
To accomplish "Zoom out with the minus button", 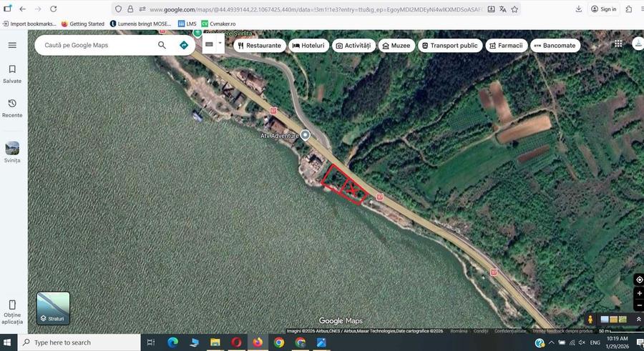I will click(639, 306).
